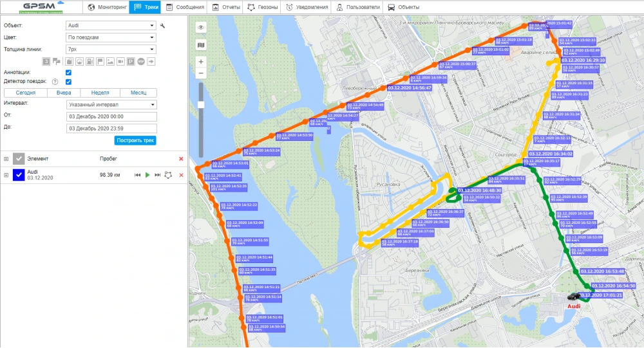Screen dimensions: 644x348
Task: Delete Audi track with red X
Action: (181, 175)
